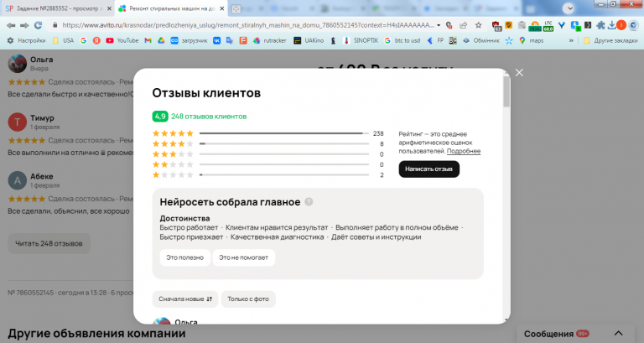This screenshot has width=644, height=343.
Task: Open the Bitcoin price extension
Action: coord(535,26)
